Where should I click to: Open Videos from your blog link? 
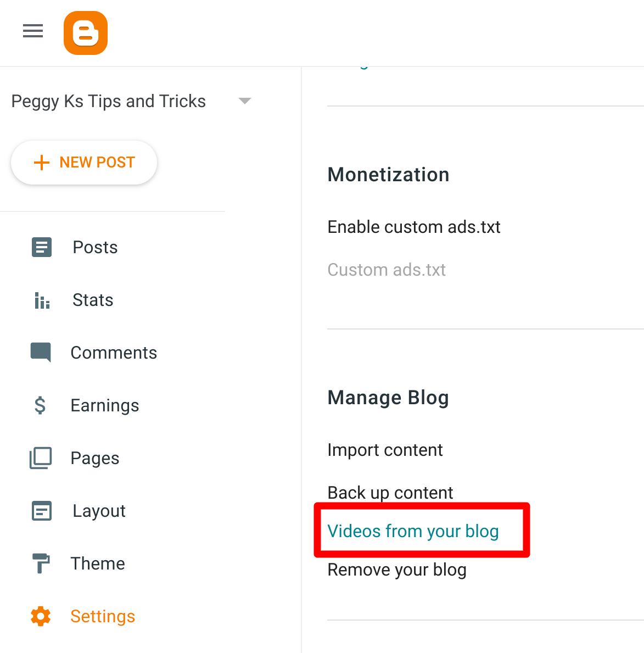[413, 531]
